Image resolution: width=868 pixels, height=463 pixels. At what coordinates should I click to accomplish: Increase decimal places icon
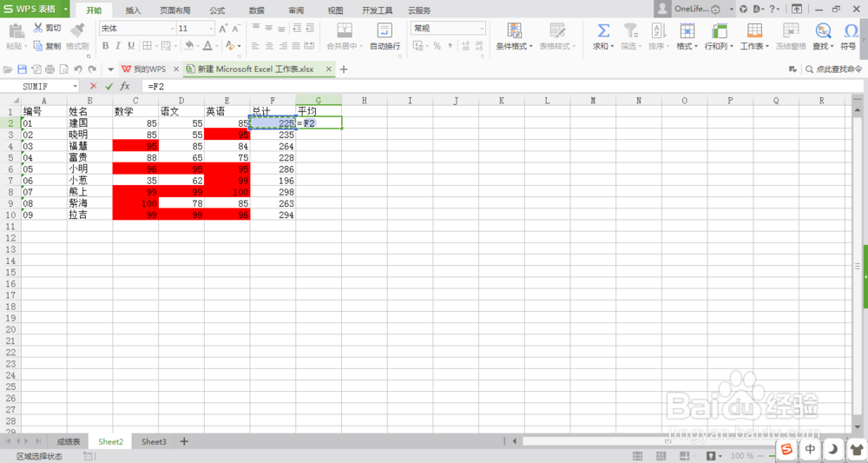coord(465,46)
